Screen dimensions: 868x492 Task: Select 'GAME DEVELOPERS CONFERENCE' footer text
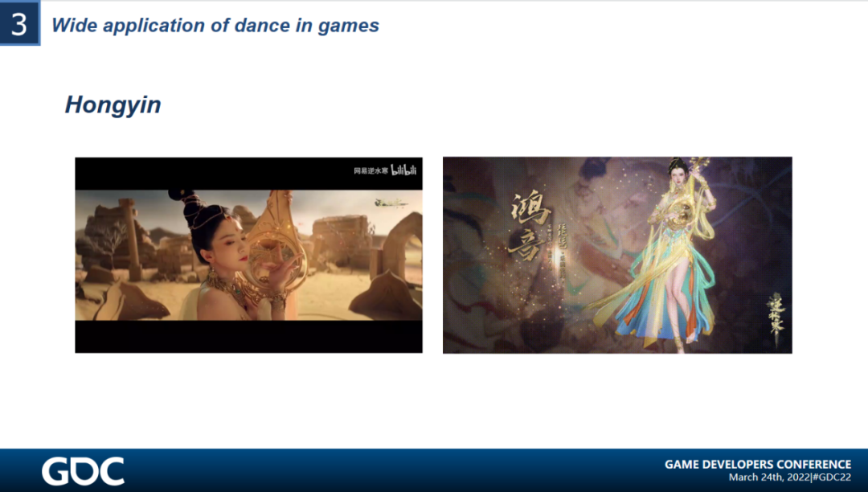click(758, 465)
